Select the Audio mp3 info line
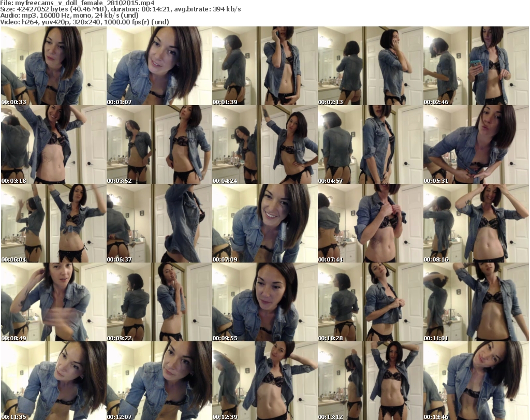The height and width of the screenshot is (420, 530). click(x=69, y=16)
